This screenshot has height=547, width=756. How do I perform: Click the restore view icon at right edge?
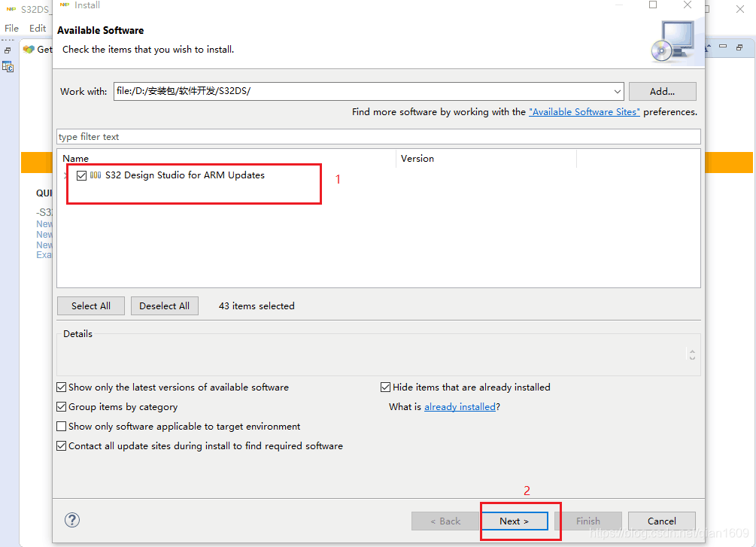pyautogui.click(x=738, y=47)
